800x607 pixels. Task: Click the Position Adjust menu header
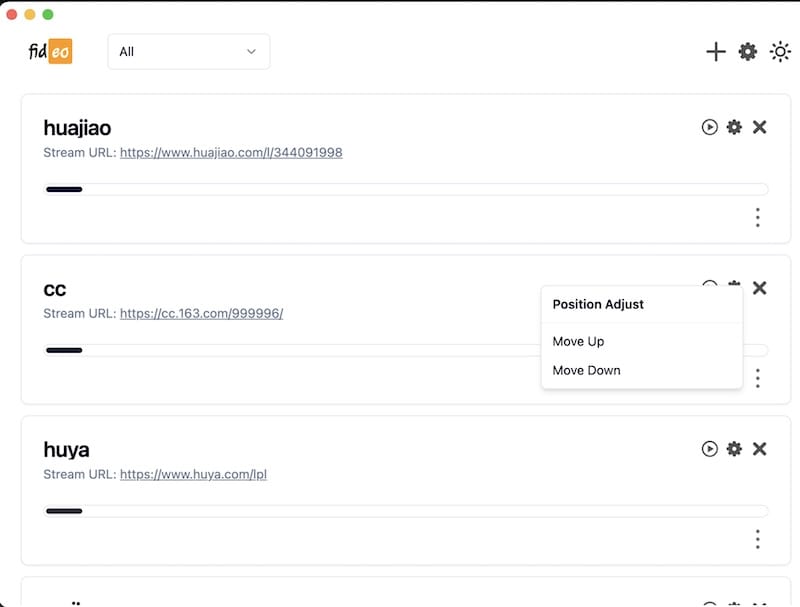click(598, 305)
